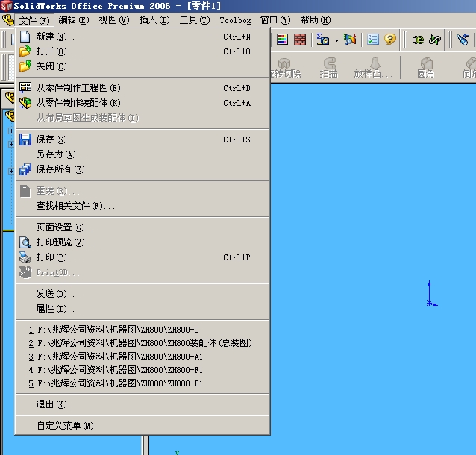Screen dimensions: 476x455
Task: Click the blue flashlight toolbar icon
Action: click(463, 40)
